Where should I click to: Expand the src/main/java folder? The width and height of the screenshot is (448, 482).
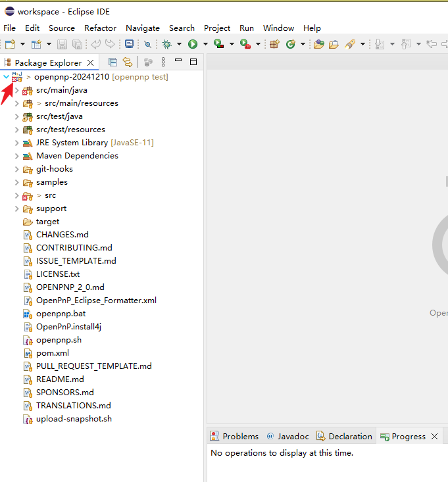(x=17, y=90)
